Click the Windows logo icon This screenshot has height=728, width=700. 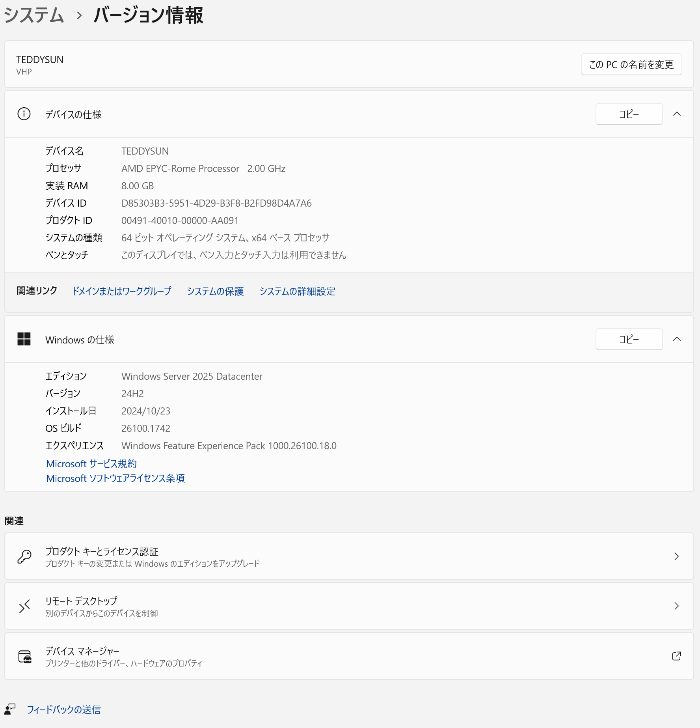[24, 339]
